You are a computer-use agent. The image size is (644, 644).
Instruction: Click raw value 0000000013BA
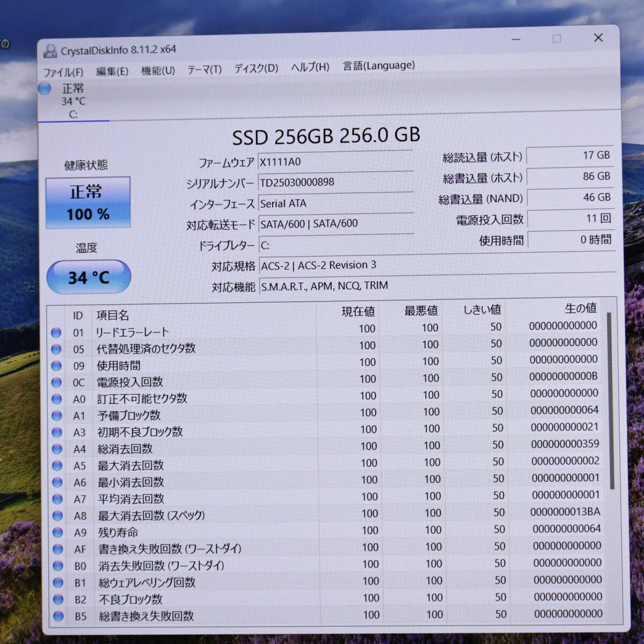tap(566, 512)
